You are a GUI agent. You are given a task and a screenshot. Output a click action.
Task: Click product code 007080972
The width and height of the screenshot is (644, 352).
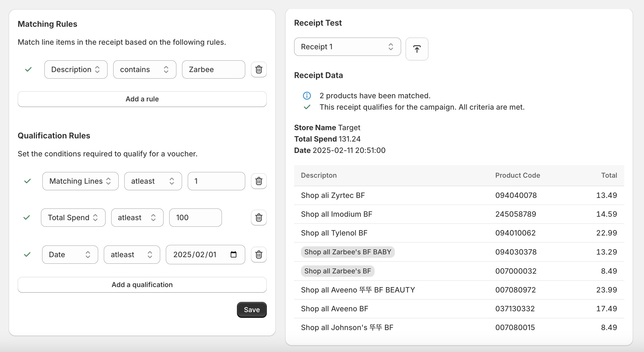515,290
